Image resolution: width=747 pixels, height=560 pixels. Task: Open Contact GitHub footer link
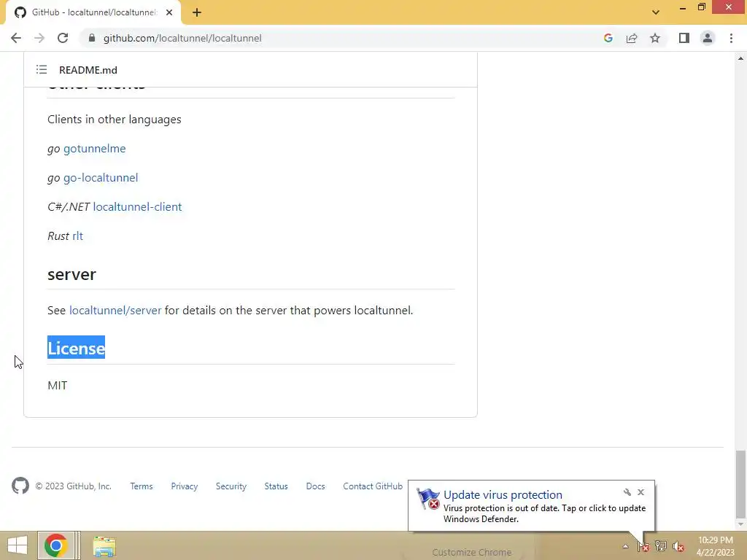tap(373, 486)
